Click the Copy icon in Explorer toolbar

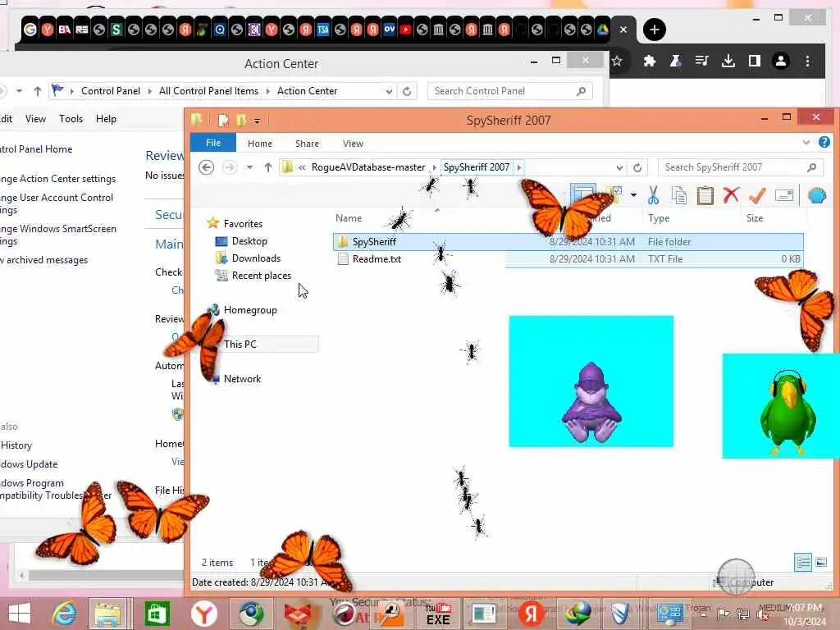tap(678, 195)
